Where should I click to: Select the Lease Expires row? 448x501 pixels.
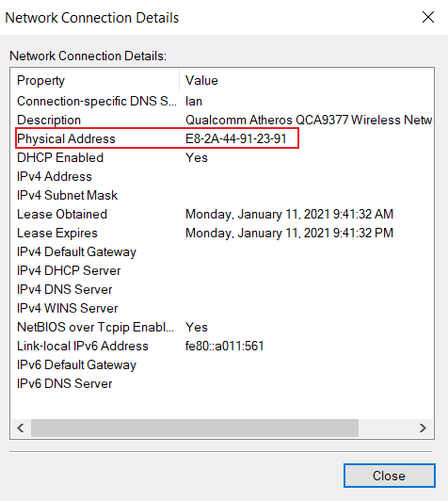point(222,233)
